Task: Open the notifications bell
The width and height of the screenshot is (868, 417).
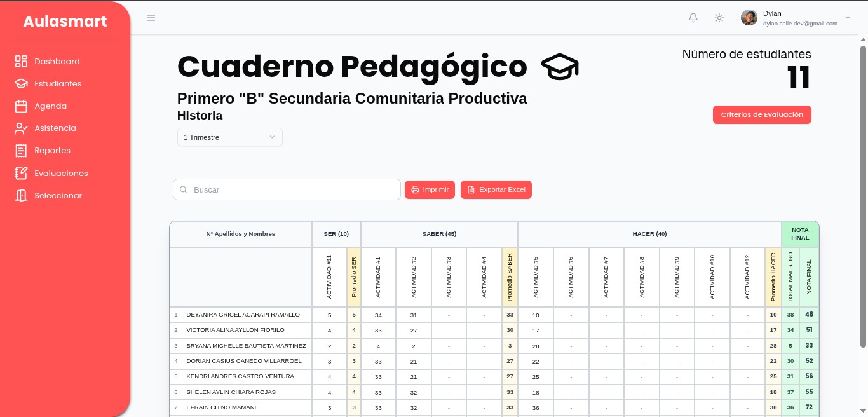Action: pyautogui.click(x=693, y=18)
